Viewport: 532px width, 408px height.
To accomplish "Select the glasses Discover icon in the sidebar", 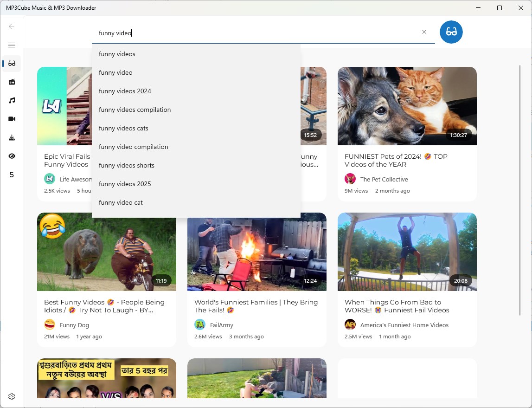I will click(x=12, y=64).
